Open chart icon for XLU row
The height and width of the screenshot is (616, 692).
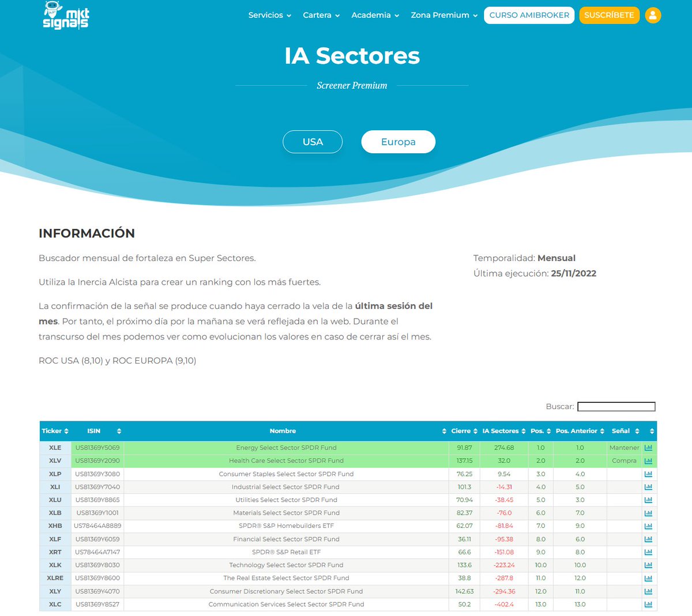[648, 500]
